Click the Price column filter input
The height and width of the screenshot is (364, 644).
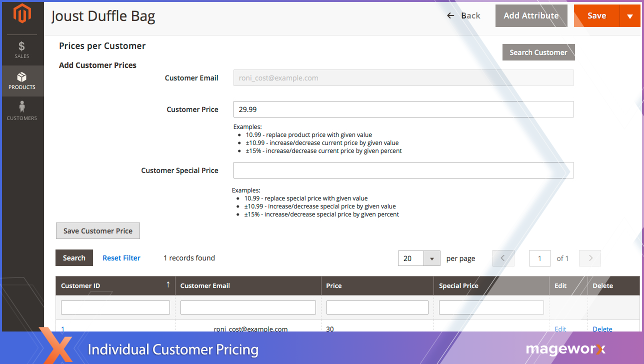click(377, 307)
